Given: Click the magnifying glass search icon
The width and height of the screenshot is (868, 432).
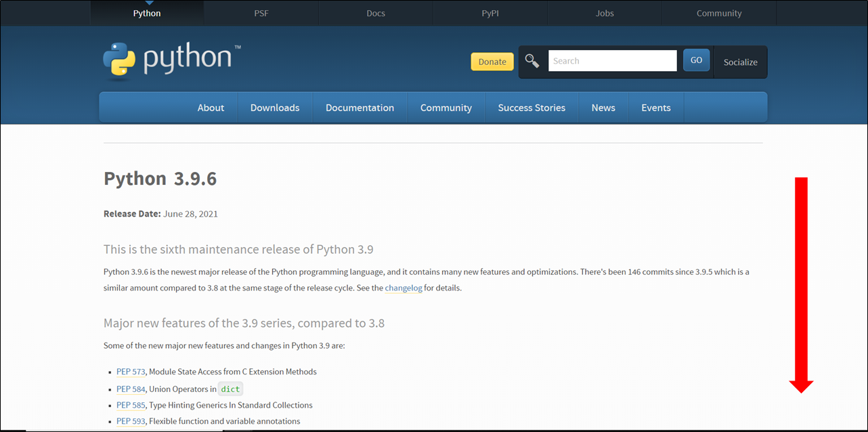Looking at the screenshot, I should point(532,61).
